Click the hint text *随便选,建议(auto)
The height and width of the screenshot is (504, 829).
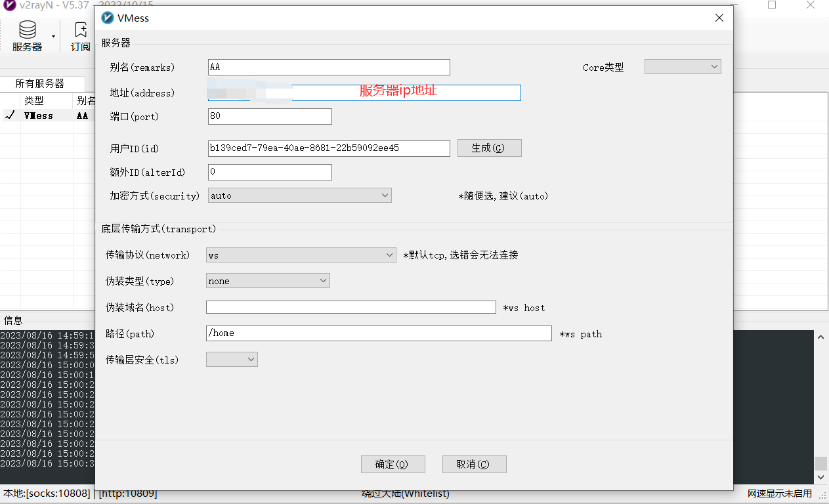click(503, 196)
